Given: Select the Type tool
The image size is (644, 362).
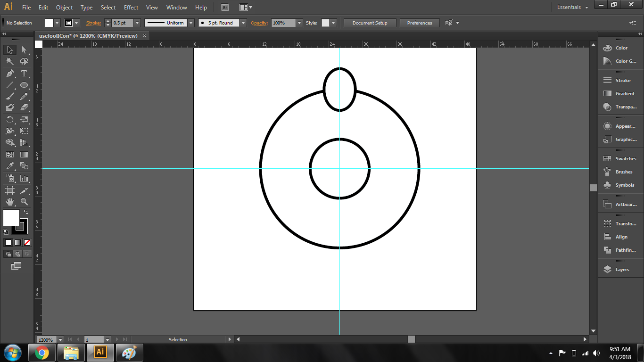Looking at the screenshot, I should (x=24, y=74).
